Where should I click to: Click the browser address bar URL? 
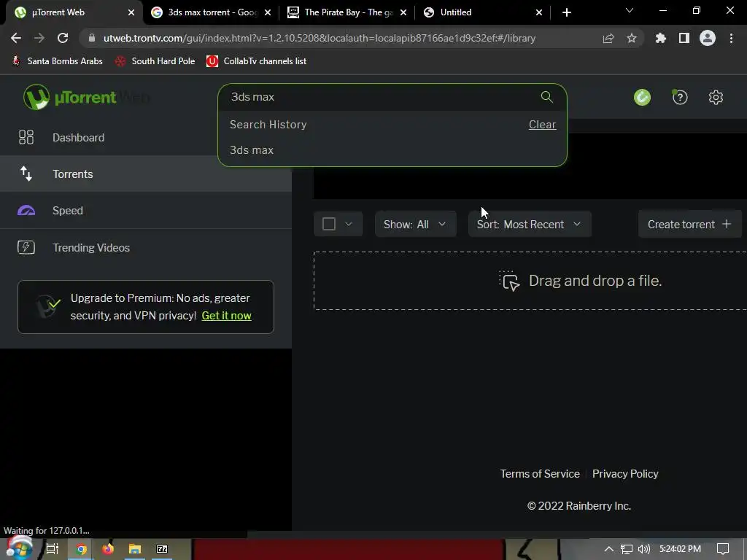pos(320,38)
